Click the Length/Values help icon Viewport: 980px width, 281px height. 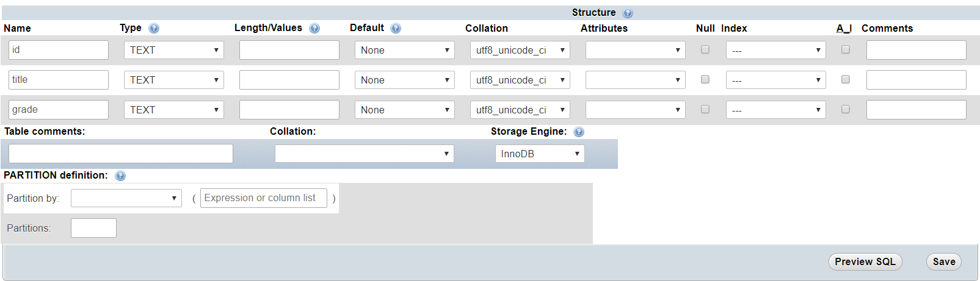(314, 28)
